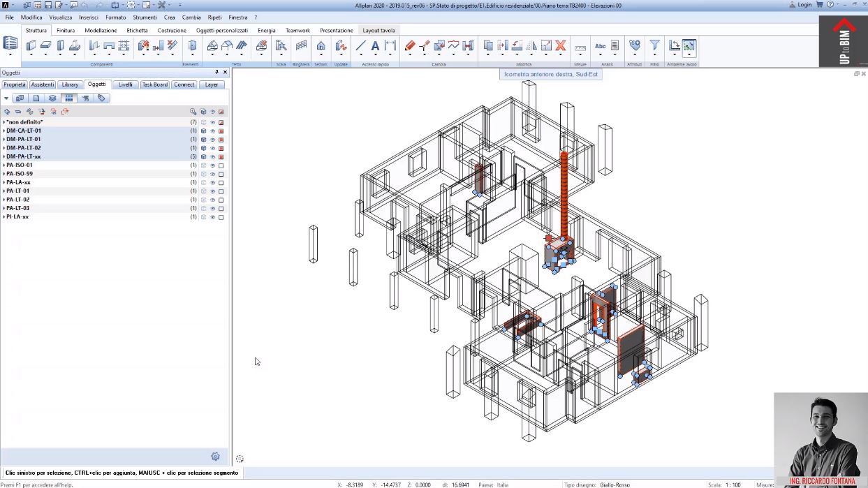Screen dimensions: 868x488
Task: Toggle visibility eye for PA-ISO-01
Action: click(x=212, y=165)
